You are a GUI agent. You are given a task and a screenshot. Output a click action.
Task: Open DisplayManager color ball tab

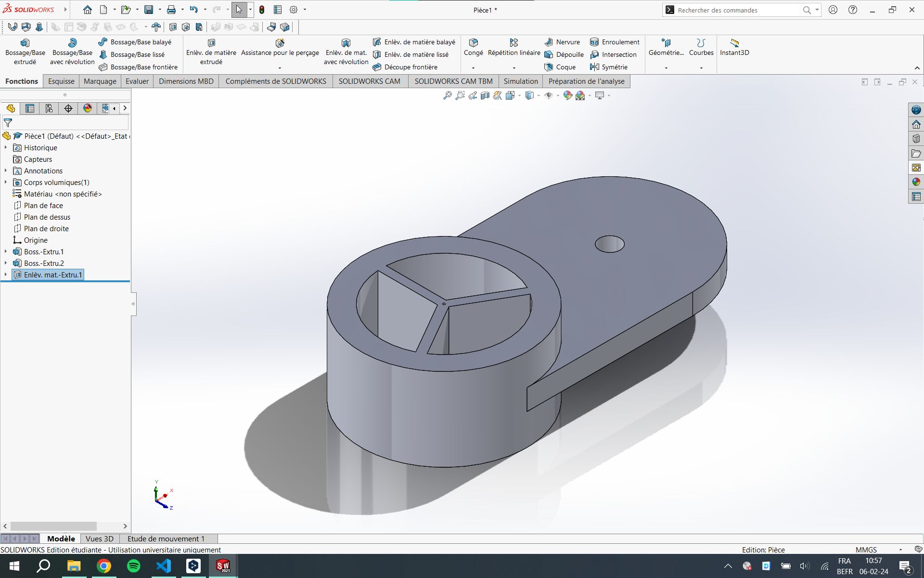coord(88,108)
